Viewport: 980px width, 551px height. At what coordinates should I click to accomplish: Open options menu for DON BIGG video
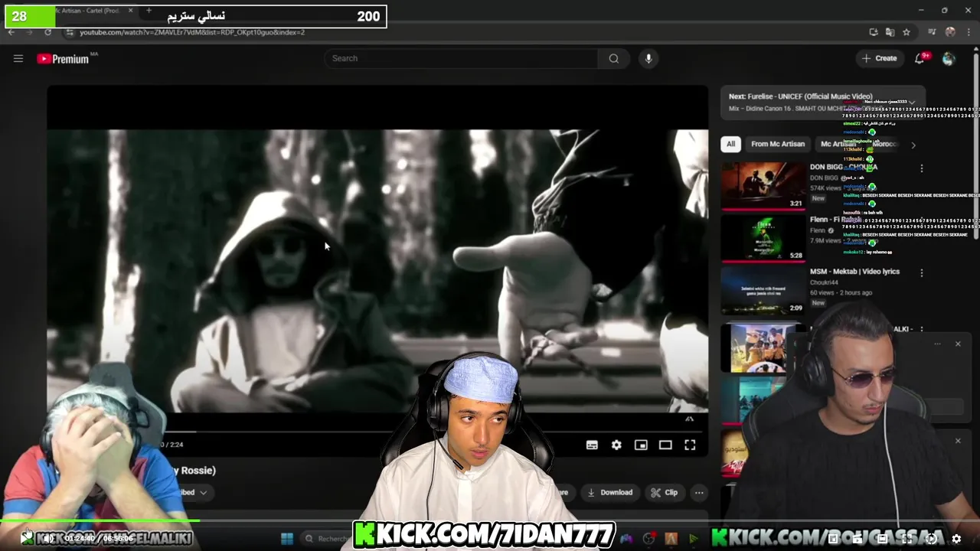[x=922, y=168]
